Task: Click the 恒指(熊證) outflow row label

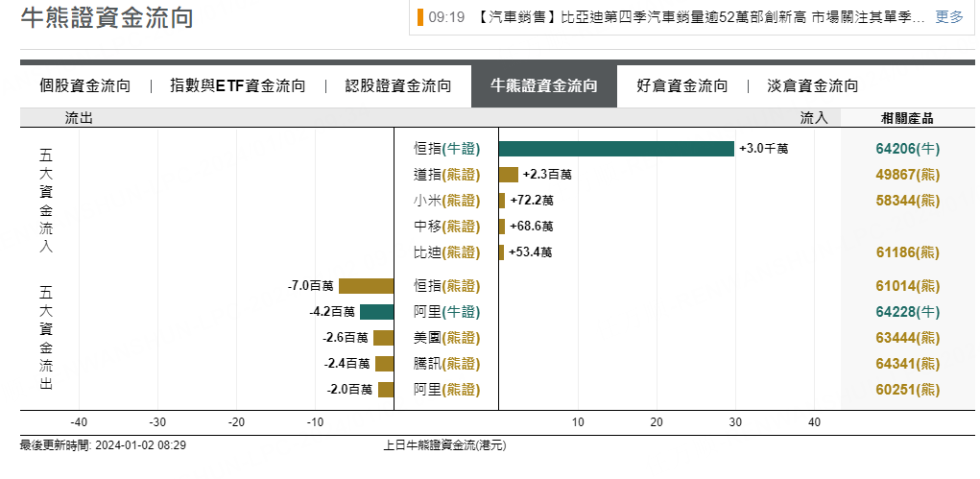Action: point(447,286)
